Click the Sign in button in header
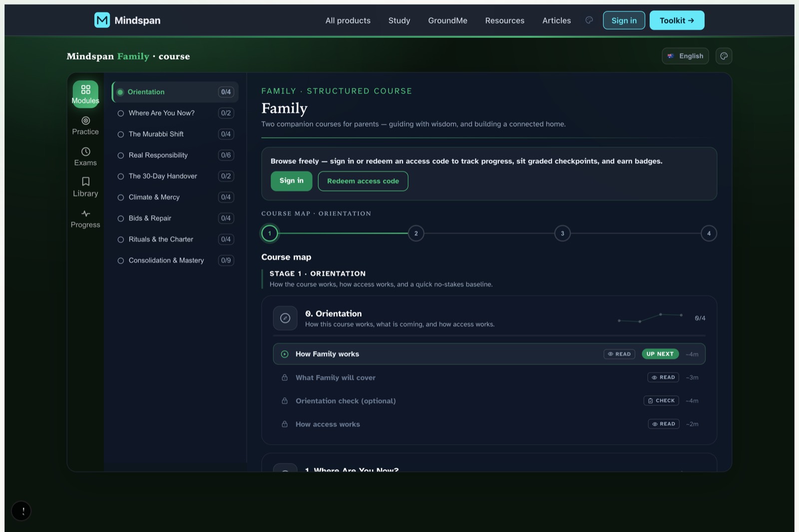 [624, 20]
